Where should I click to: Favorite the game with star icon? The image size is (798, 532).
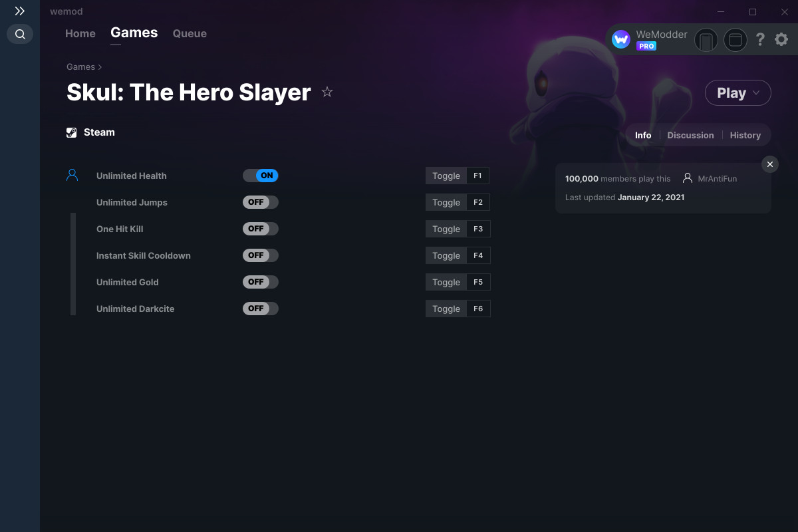(327, 92)
